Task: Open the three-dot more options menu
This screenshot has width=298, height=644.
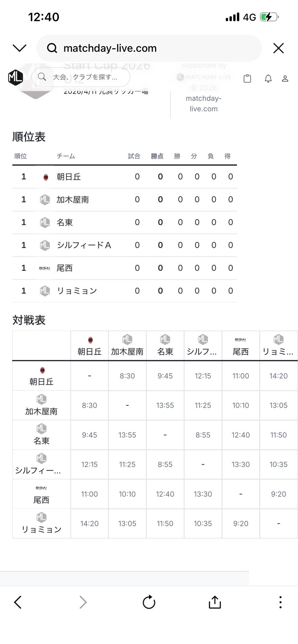Action: pyautogui.click(x=280, y=602)
